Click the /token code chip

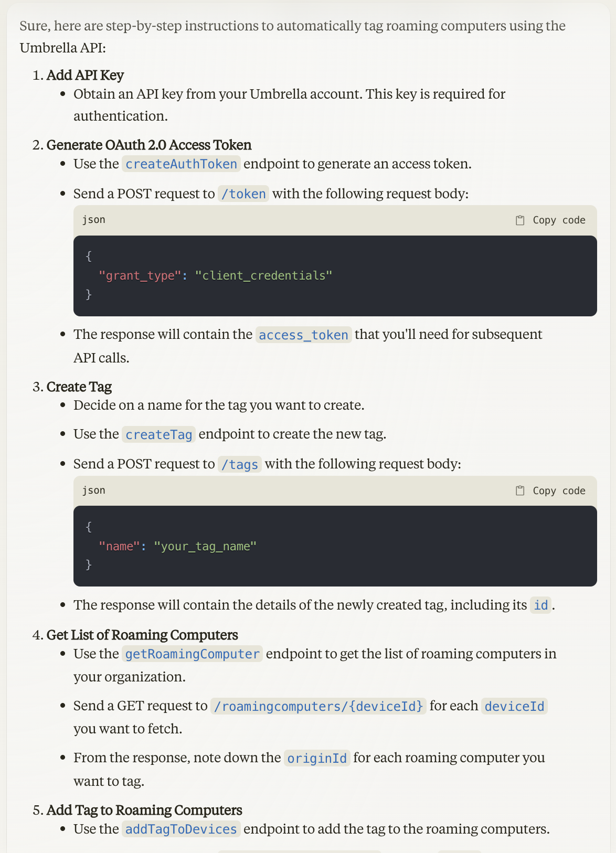(243, 194)
